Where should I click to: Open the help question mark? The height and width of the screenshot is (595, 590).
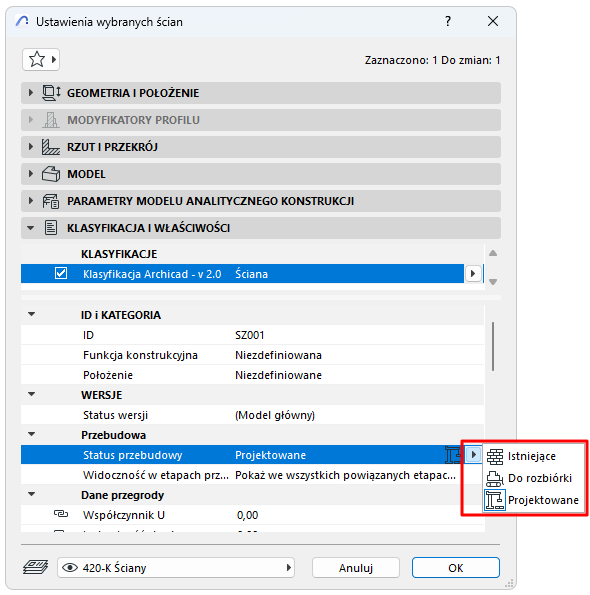coord(448,21)
